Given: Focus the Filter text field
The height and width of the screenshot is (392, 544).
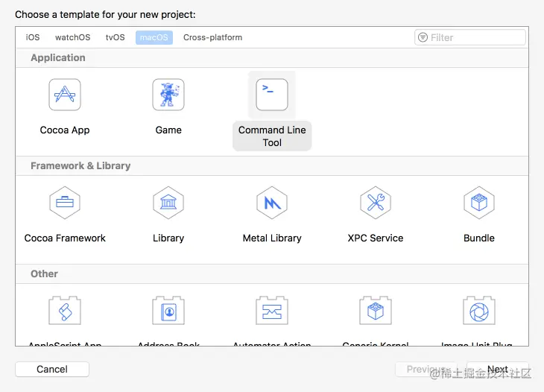Looking at the screenshot, I should [x=470, y=37].
